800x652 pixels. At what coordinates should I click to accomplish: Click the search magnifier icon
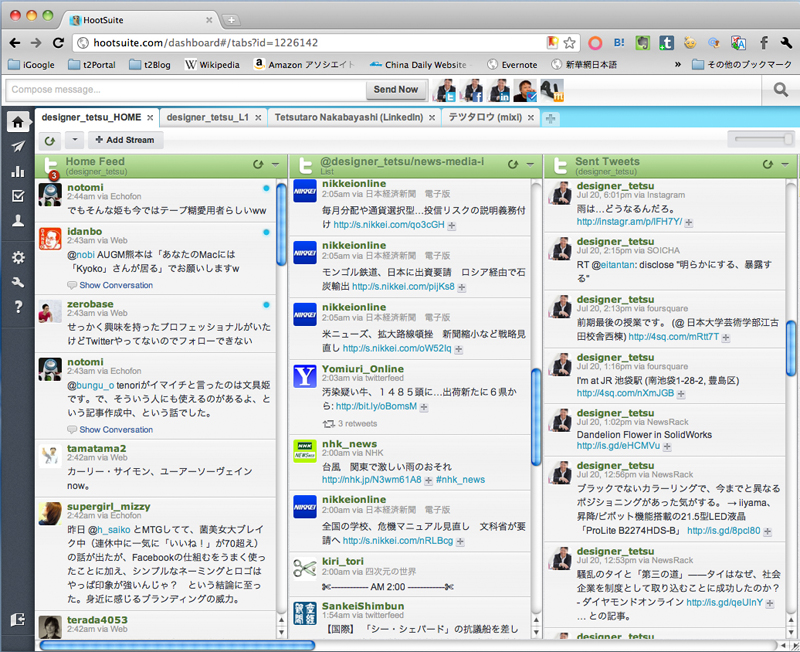point(781,90)
